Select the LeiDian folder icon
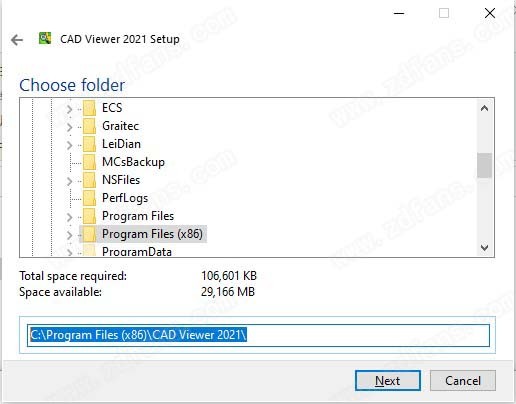This screenshot has width=516, height=404. click(89, 144)
